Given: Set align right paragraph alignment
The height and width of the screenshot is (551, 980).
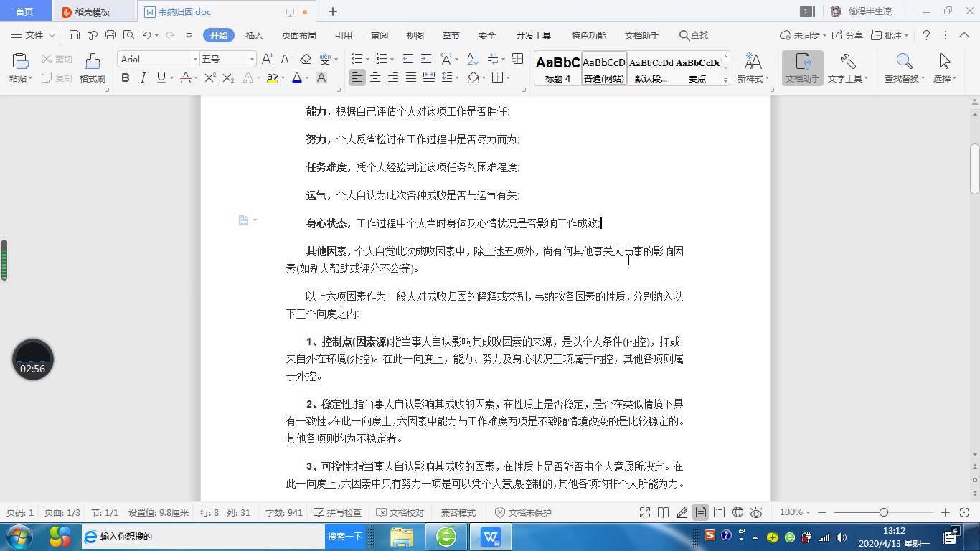Looking at the screenshot, I should (392, 77).
